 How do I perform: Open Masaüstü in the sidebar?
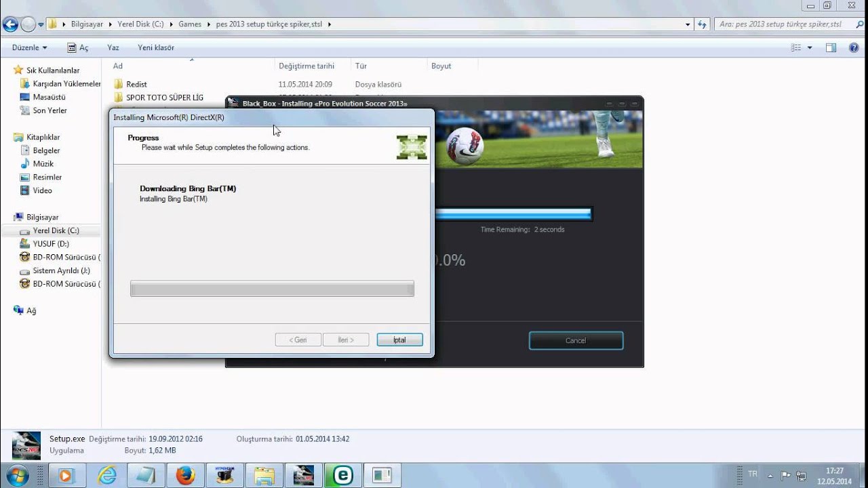pyautogui.click(x=49, y=97)
